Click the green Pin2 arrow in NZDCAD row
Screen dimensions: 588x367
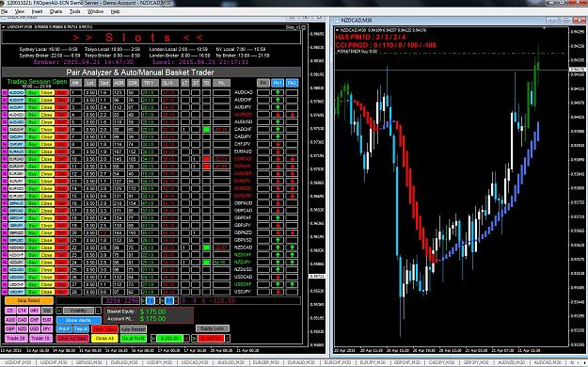click(293, 247)
